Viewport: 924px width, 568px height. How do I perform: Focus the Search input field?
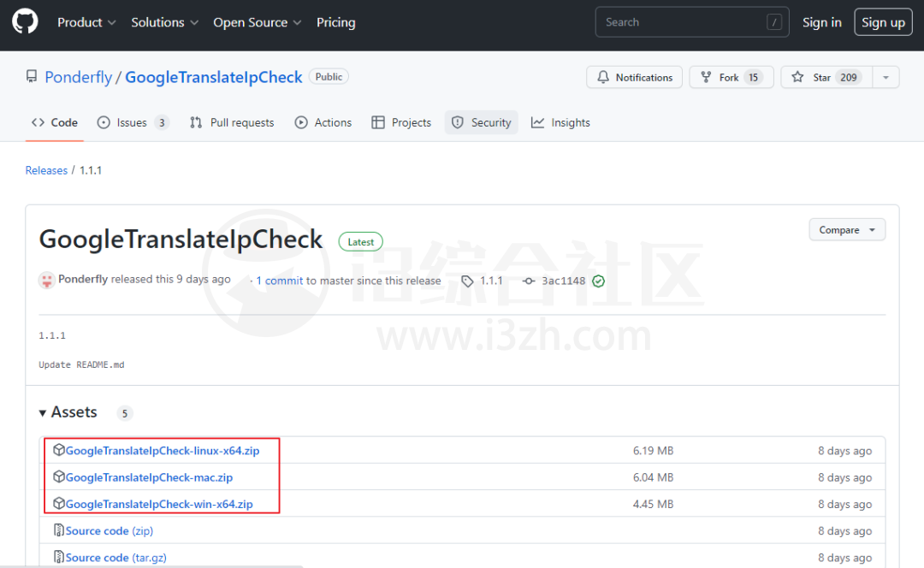coord(692,22)
